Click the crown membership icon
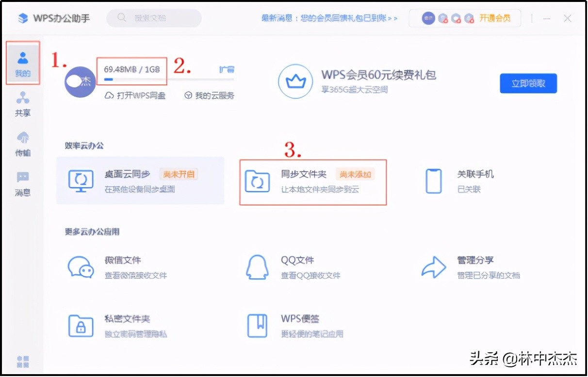The height and width of the screenshot is (377, 588). coord(295,81)
